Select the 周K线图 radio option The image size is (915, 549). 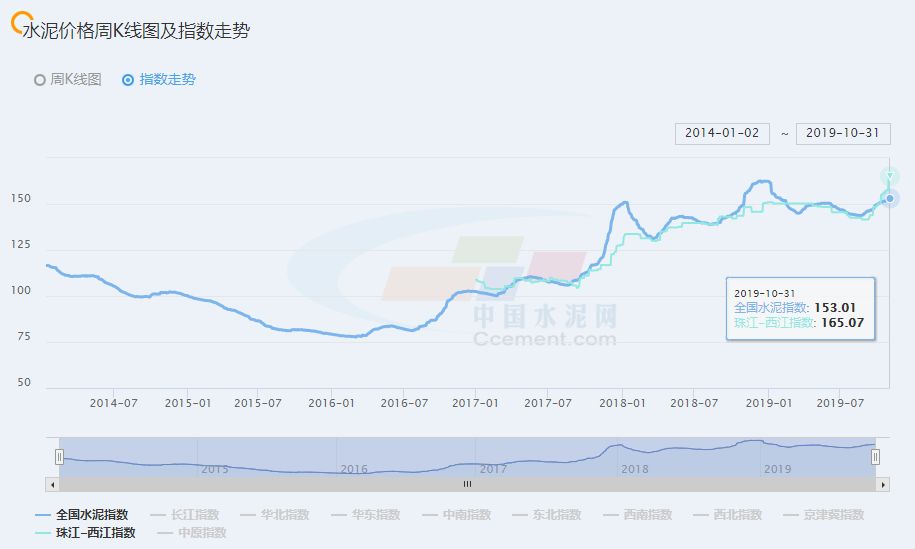(68, 80)
